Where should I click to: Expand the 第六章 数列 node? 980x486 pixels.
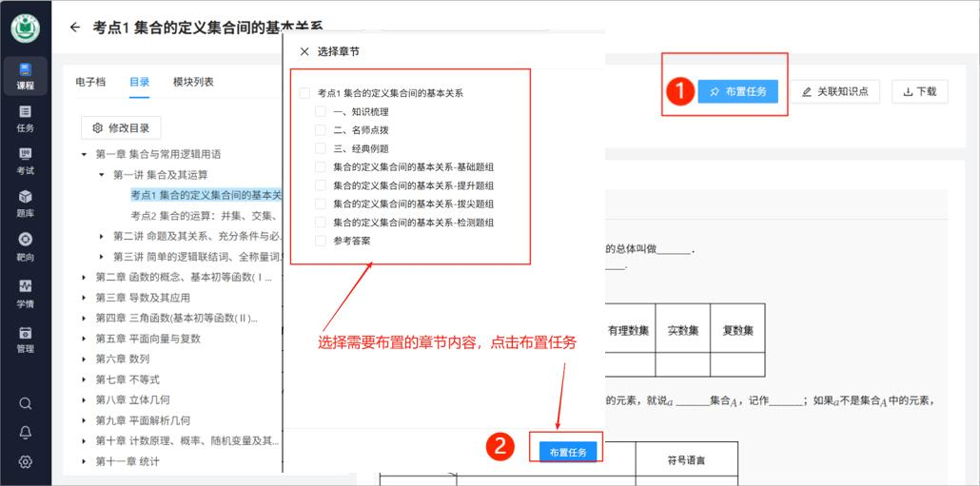pos(85,360)
